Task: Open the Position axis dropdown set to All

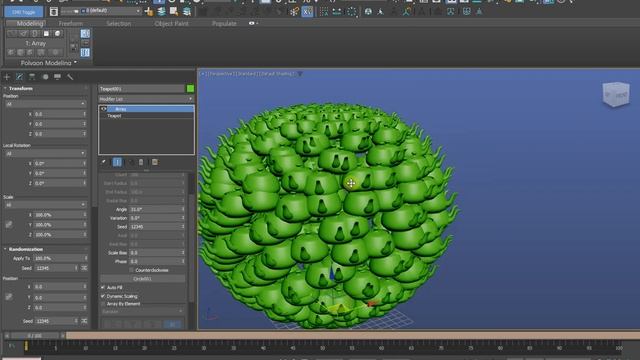Action: tap(45, 104)
